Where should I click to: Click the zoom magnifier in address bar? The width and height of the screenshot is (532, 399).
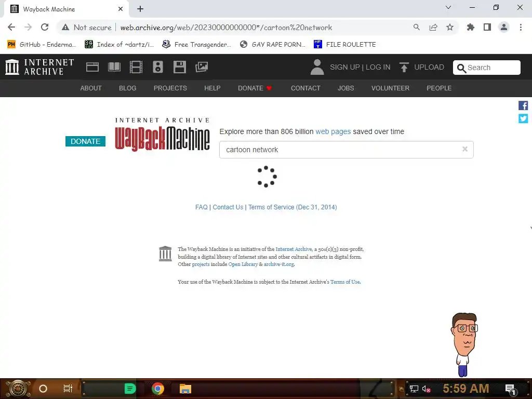(416, 27)
